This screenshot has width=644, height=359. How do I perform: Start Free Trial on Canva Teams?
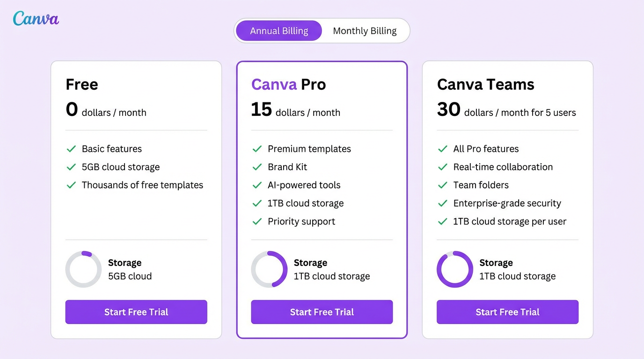507,312
